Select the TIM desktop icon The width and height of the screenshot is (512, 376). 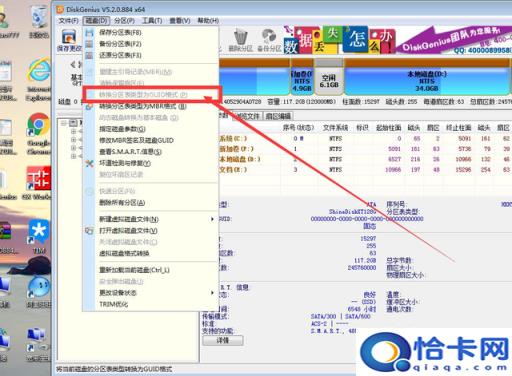pyautogui.click(x=39, y=237)
